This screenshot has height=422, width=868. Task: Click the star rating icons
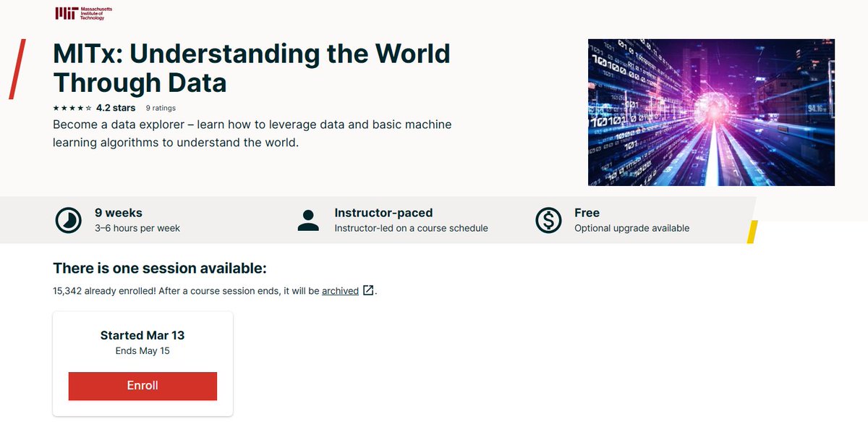(x=72, y=109)
